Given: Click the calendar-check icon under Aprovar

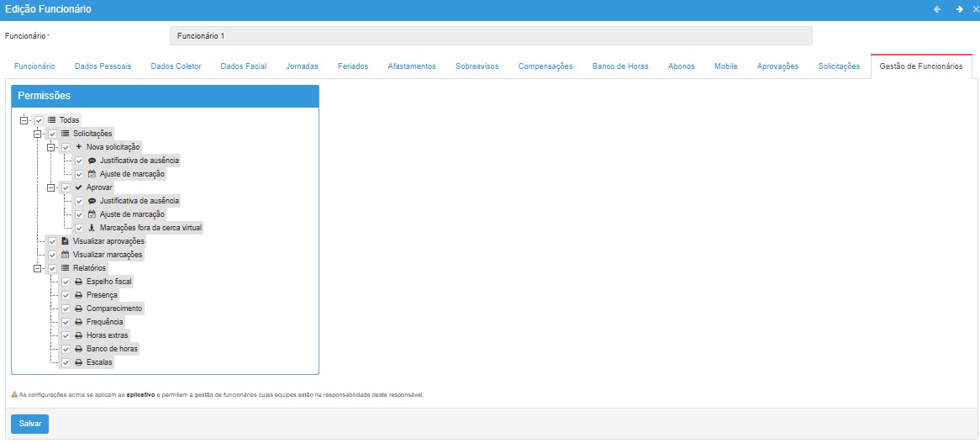Looking at the screenshot, I should click(x=92, y=214).
